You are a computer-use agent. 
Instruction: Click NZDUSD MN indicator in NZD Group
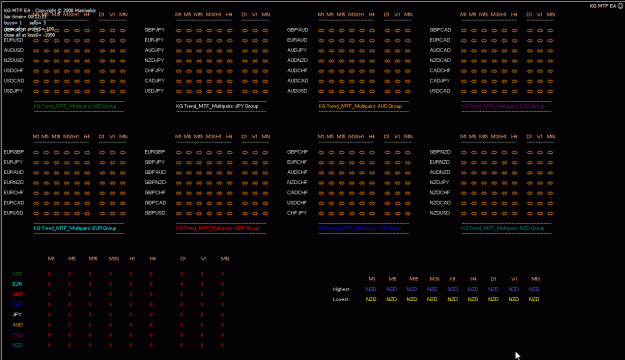pyautogui.click(x=550, y=213)
